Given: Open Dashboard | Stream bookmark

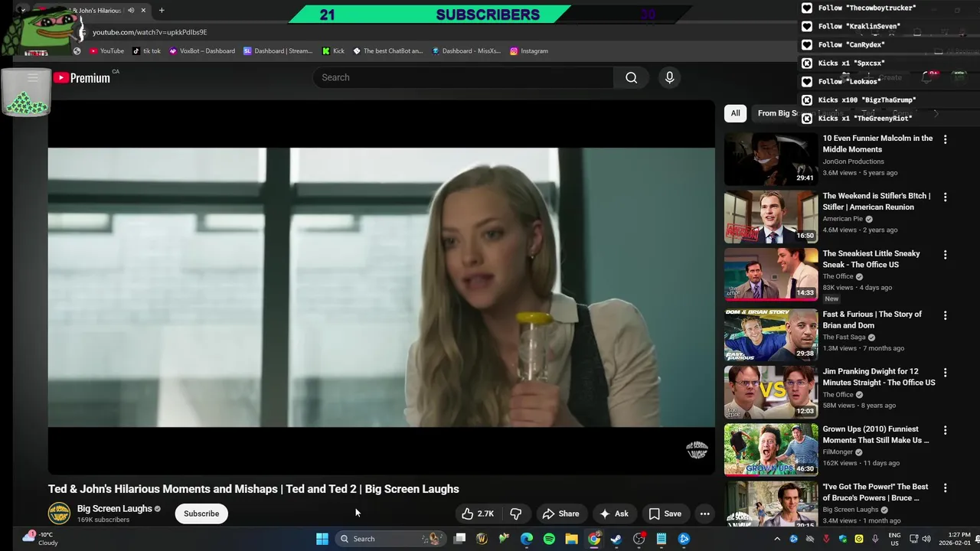Looking at the screenshot, I should coord(278,51).
